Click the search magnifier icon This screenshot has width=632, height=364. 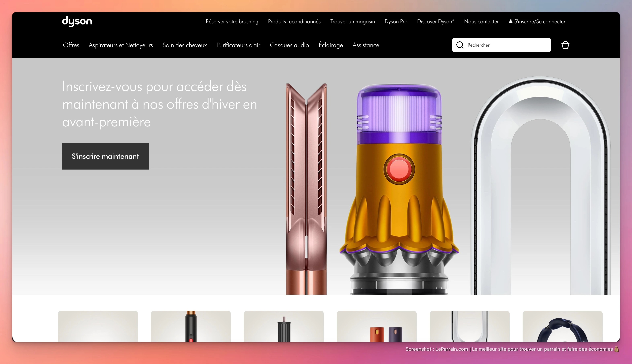tap(460, 45)
